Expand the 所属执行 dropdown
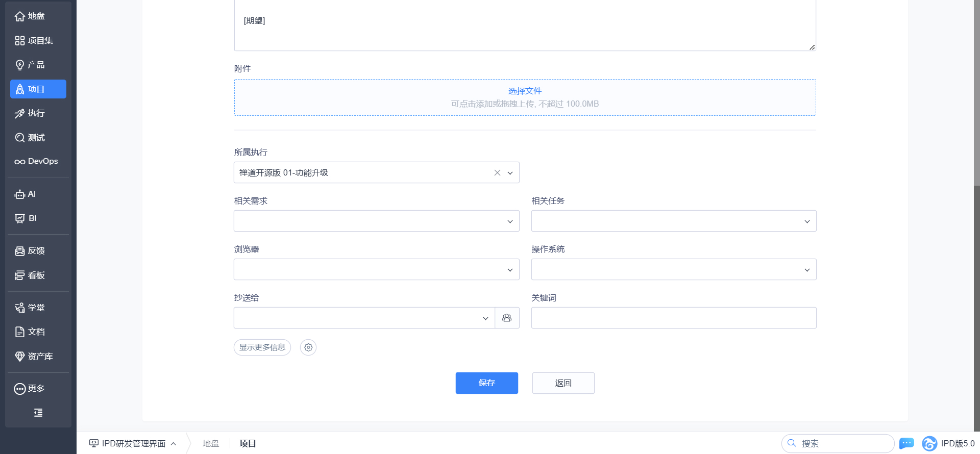The height and width of the screenshot is (454, 980). (x=510, y=173)
